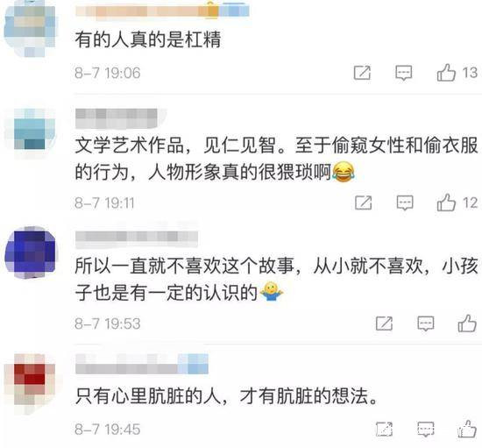Open the blue avatar of third commenter
The height and width of the screenshot is (448, 482).
[31, 252]
